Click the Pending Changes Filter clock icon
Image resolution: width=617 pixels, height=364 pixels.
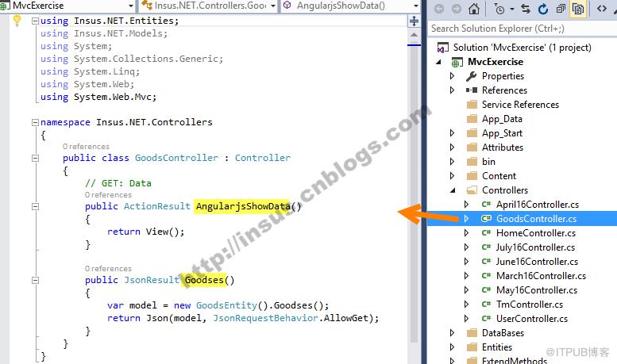coord(499,9)
